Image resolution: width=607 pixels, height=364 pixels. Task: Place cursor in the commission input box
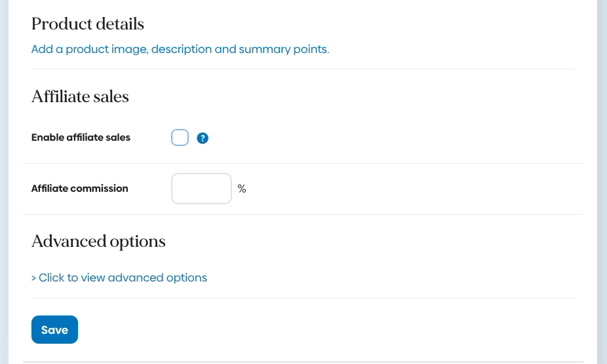(x=201, y=189)
